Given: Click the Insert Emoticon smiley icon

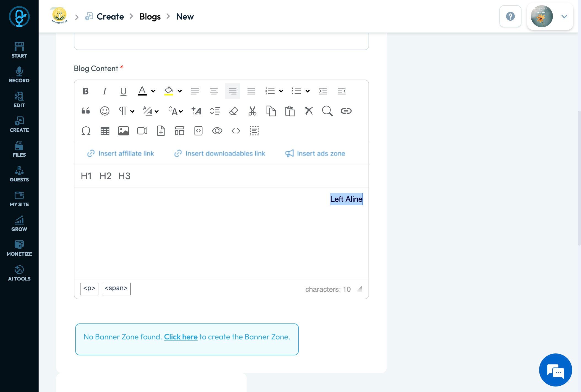Looking at the screenshot, I should [x=104, y=111].
